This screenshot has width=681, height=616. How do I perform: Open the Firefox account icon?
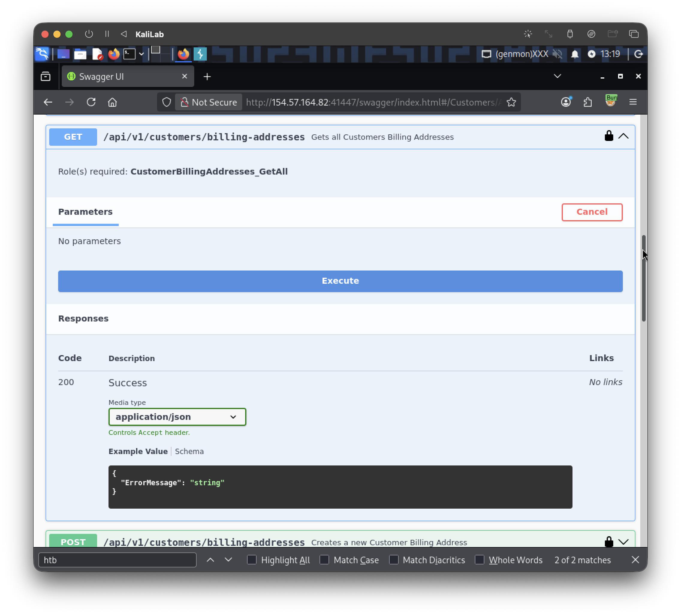coord(566,102)
